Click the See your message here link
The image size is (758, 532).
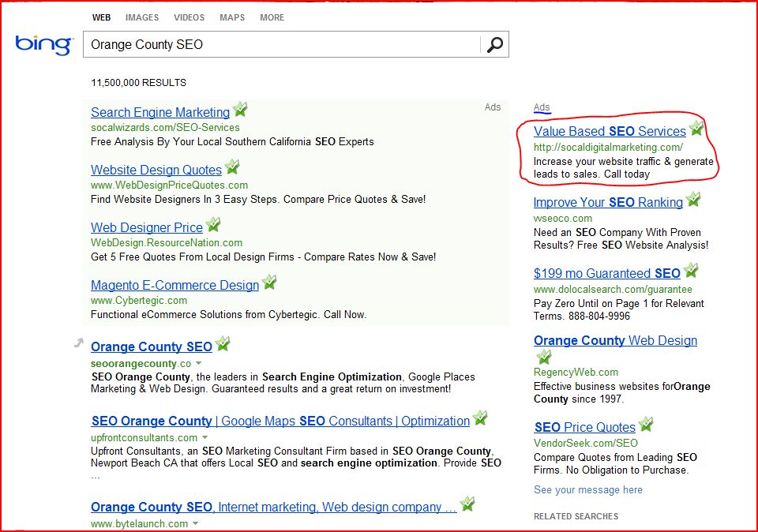point(587,490)
